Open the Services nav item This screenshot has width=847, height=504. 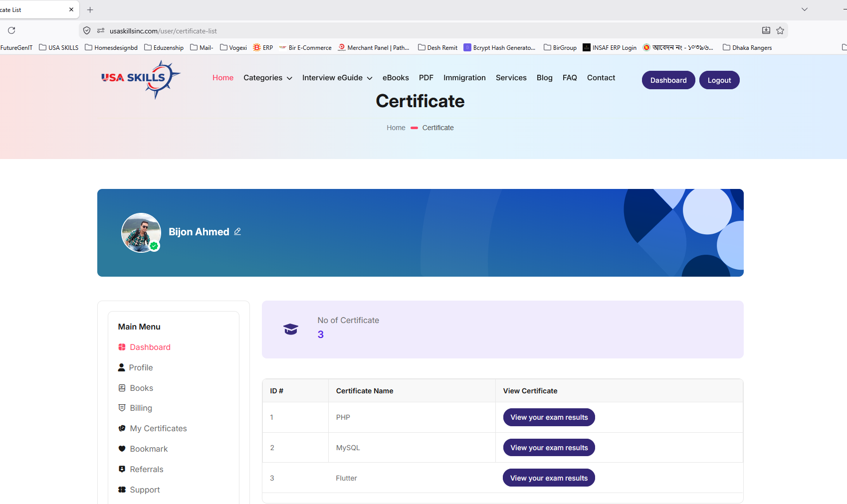point(511,78)
